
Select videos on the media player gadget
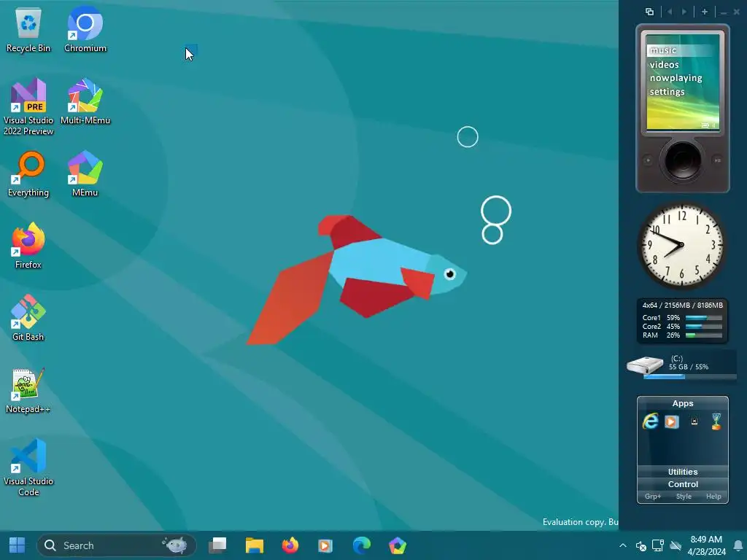664,64
